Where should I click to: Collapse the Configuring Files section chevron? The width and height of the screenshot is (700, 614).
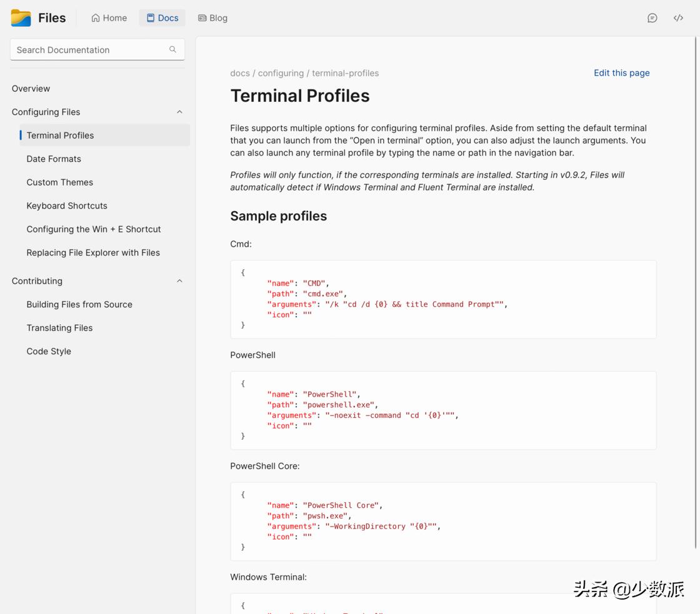[179, 112]
